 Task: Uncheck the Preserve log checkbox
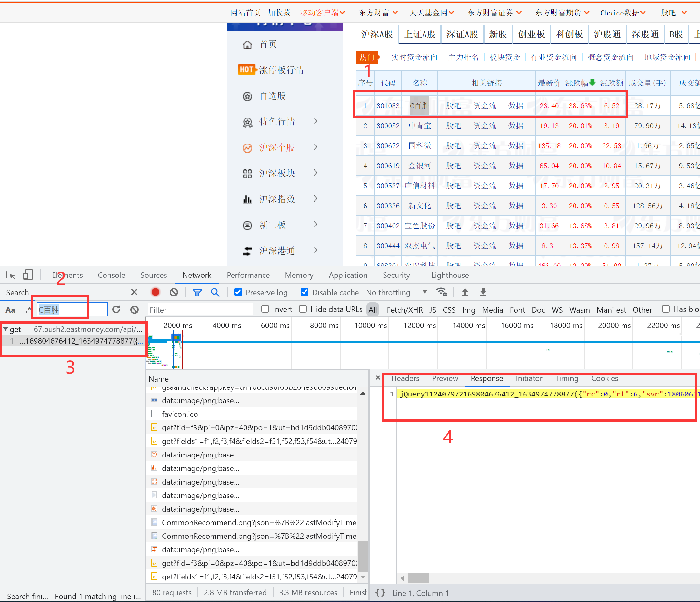pos(238,292)
